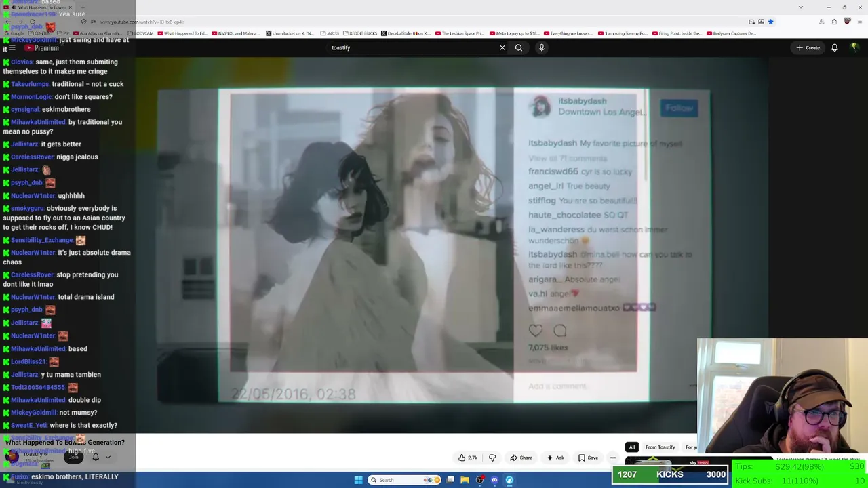Open the YouTube hamburger guide menu
This screenshot has height=488, width=868.
click(x=12, y=48)
